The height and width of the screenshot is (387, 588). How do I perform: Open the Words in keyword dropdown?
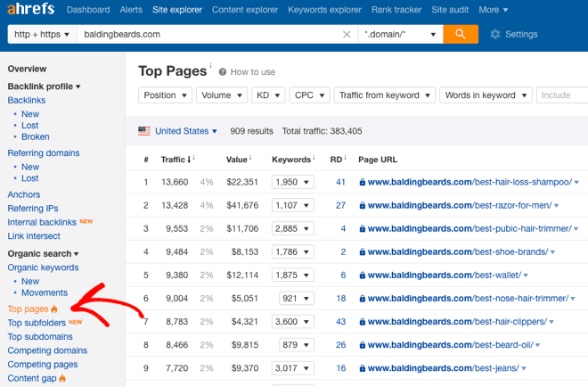click(486, 95)
